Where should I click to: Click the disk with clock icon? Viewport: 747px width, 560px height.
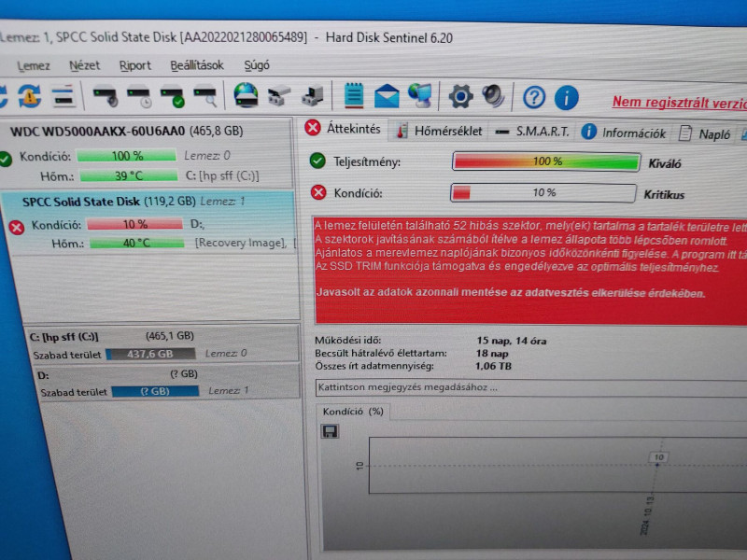coord(139,96)
